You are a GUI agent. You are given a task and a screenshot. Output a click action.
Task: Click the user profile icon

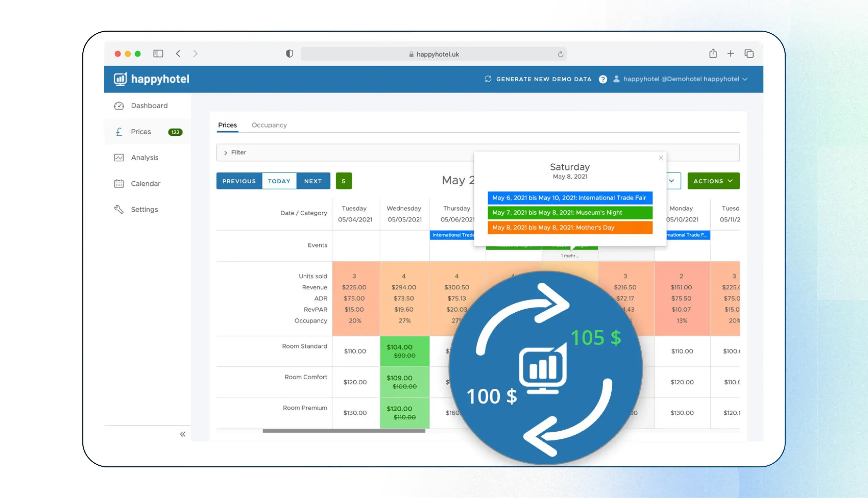click(616, 79)
